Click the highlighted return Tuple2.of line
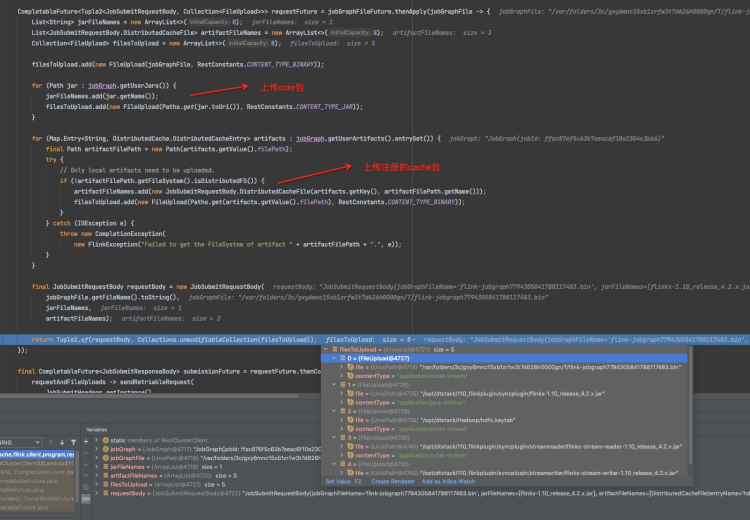The image size is (750, 520). (375, 340)
